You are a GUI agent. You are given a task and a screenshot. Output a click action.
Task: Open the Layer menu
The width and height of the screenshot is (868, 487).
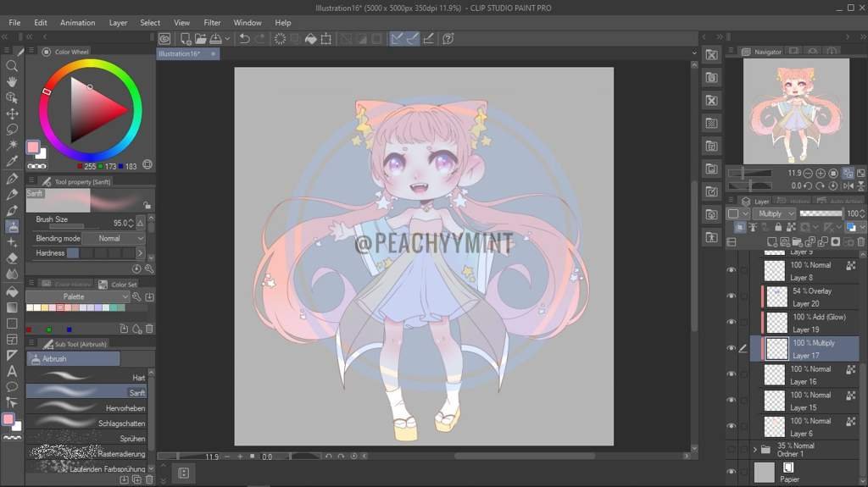[x=118, y=23]
